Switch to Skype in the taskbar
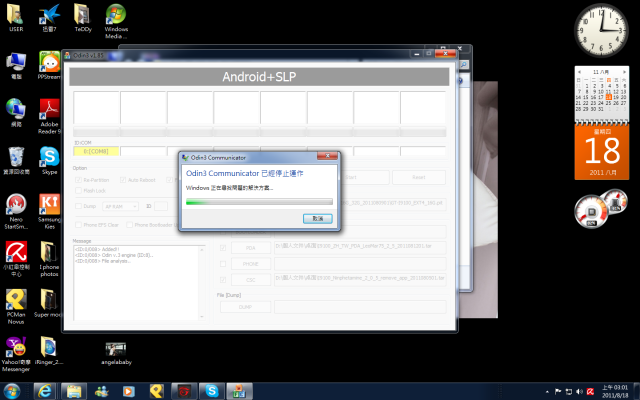The height and width of the screenshot is (400, 640). [212, 391]
